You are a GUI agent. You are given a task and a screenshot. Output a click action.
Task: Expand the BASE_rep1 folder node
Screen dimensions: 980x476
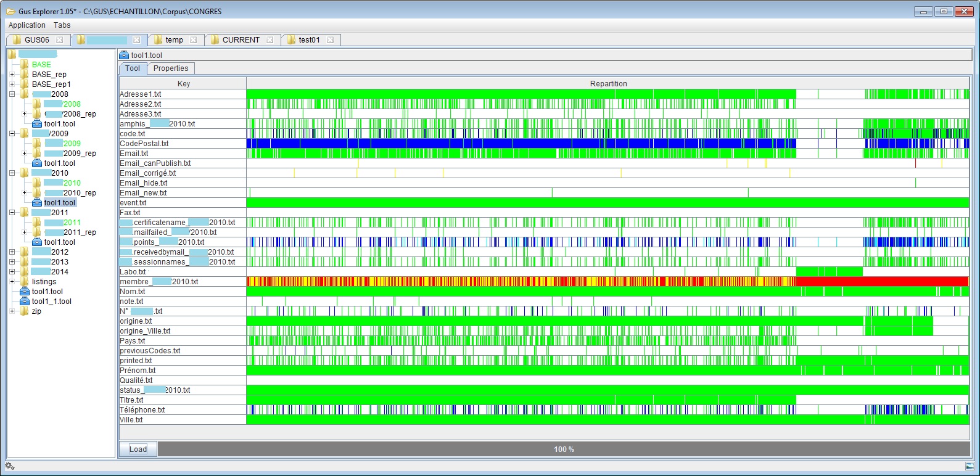pyautogui.click(x=12, y=84)
